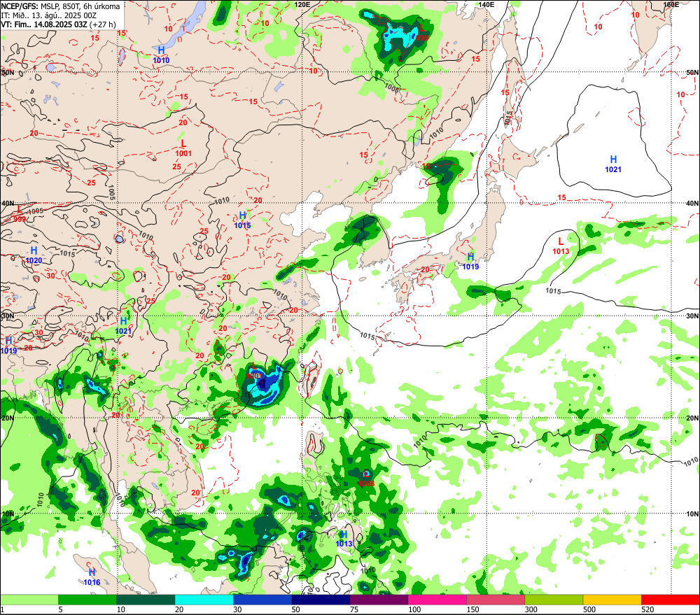Click the legend value '150'

pyautogui.click(x=472, y=609)
